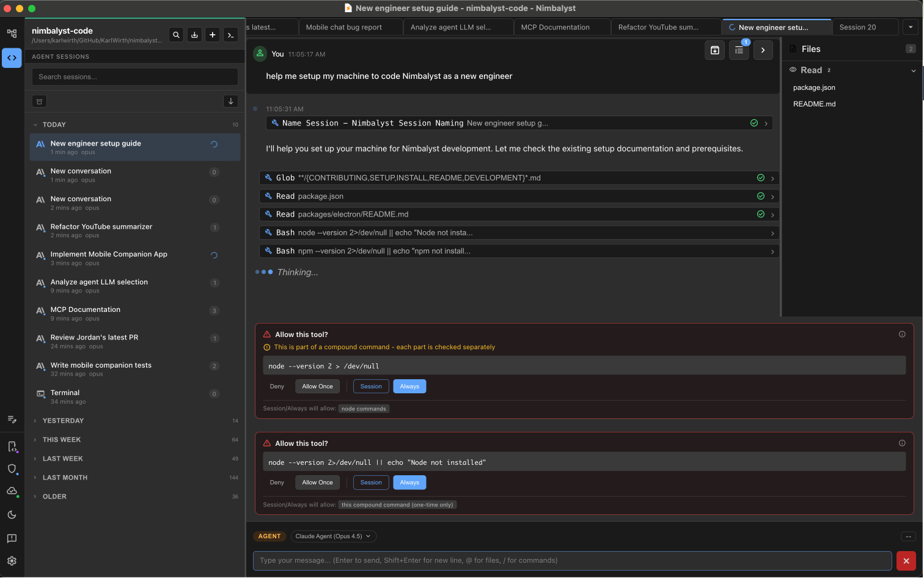Click the archive icon below session search
The image size is (924, 578).
[39, 102]
